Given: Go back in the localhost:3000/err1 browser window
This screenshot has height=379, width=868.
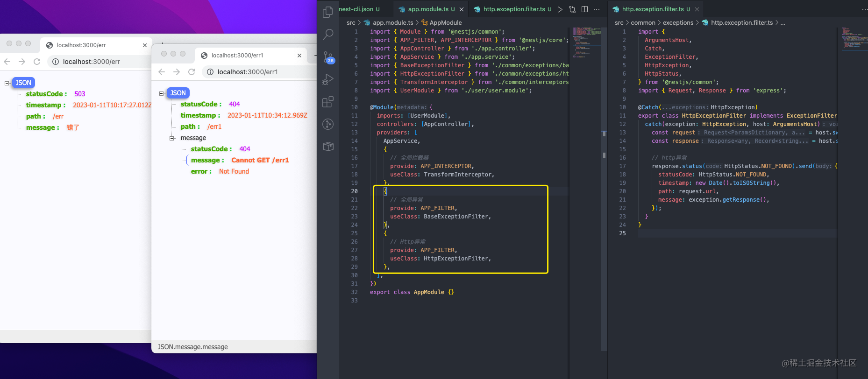Looking at the screenshot, I should (162, 72).
